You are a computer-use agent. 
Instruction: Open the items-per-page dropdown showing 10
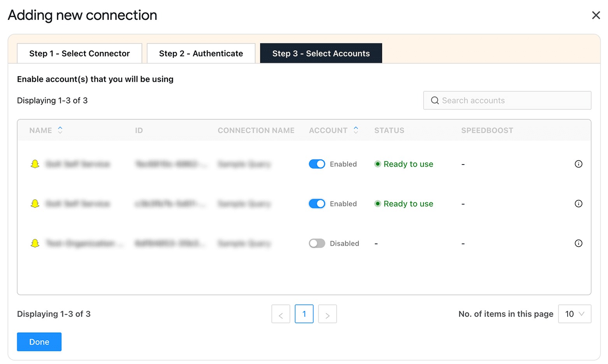pyautogui.click(x=575, y=314)
